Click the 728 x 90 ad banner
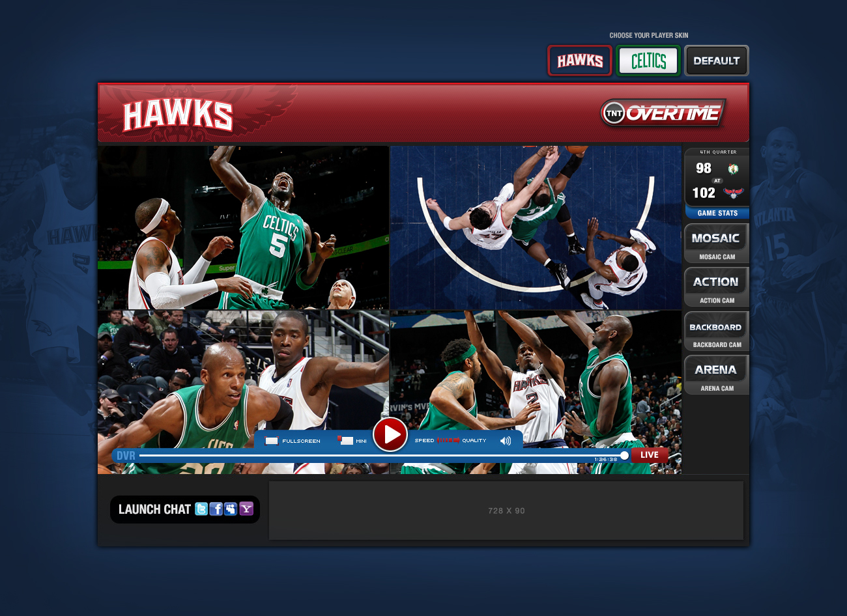 pos(506,511)
